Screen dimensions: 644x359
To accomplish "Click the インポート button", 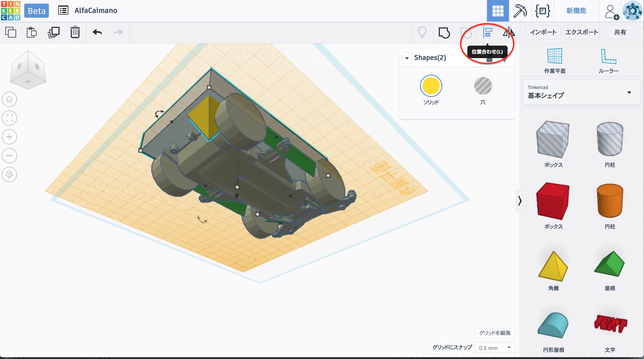I will pos(543,32).
